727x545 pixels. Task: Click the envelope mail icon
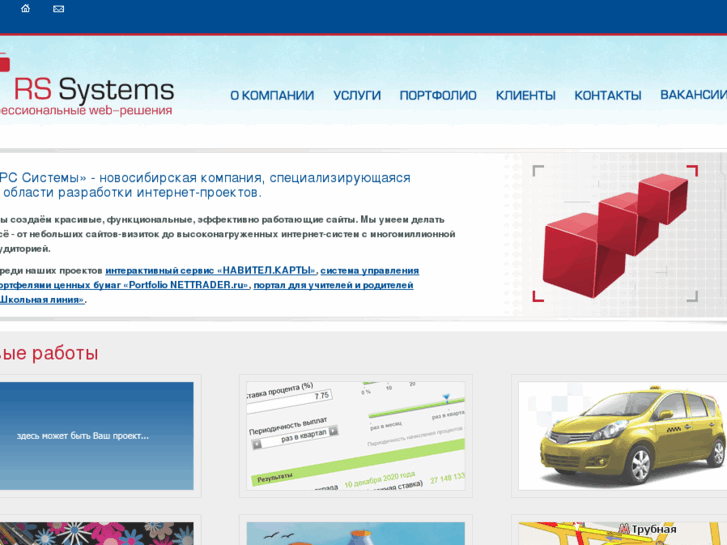58,9
